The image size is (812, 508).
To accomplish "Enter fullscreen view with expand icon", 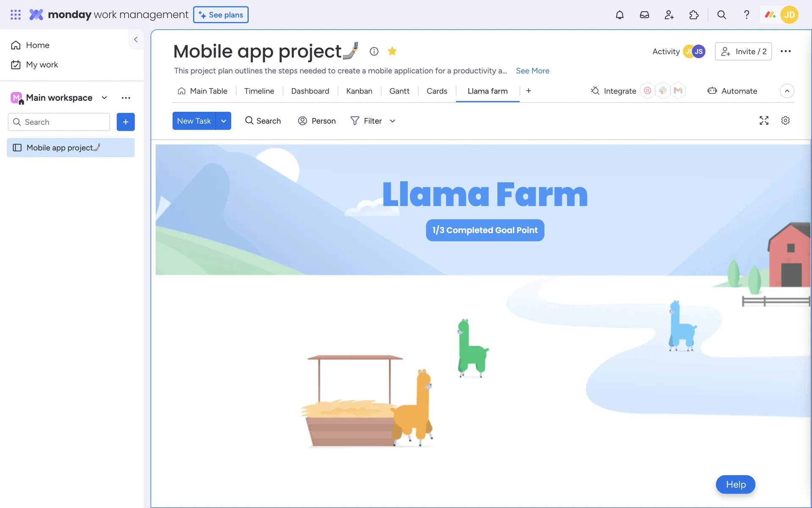I will point(764,121).
